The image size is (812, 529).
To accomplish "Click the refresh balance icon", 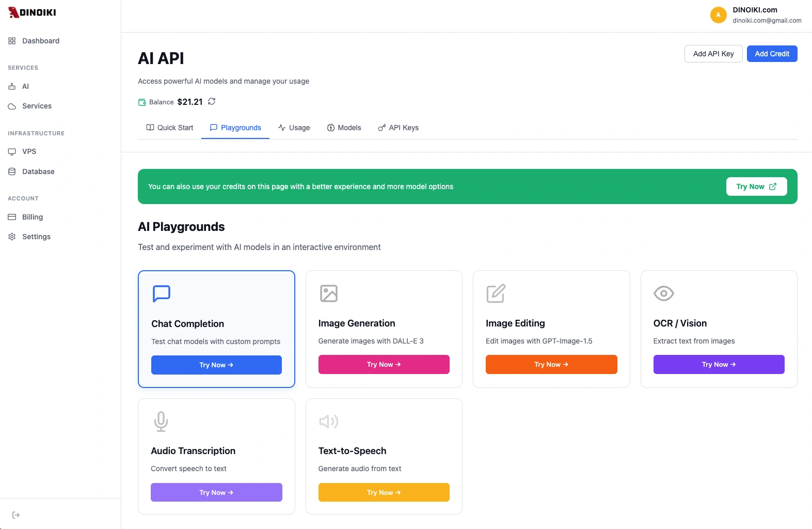I will (212, 101).
